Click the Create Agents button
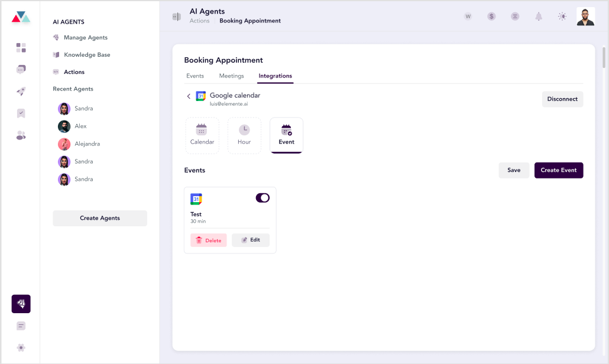Image resolution: width=609 pixels, height=364 pixels. click(100, 218)
